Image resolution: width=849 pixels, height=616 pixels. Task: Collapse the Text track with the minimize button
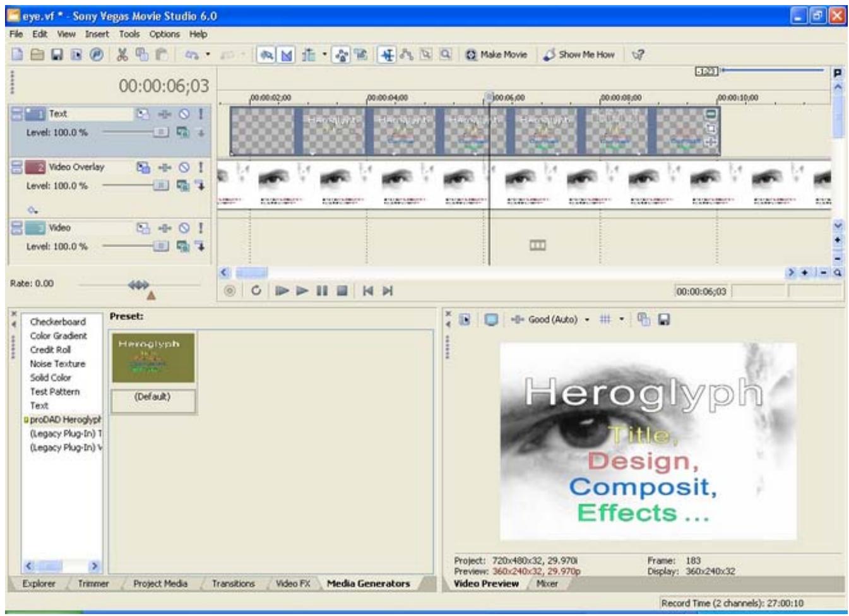coord(18,111)
